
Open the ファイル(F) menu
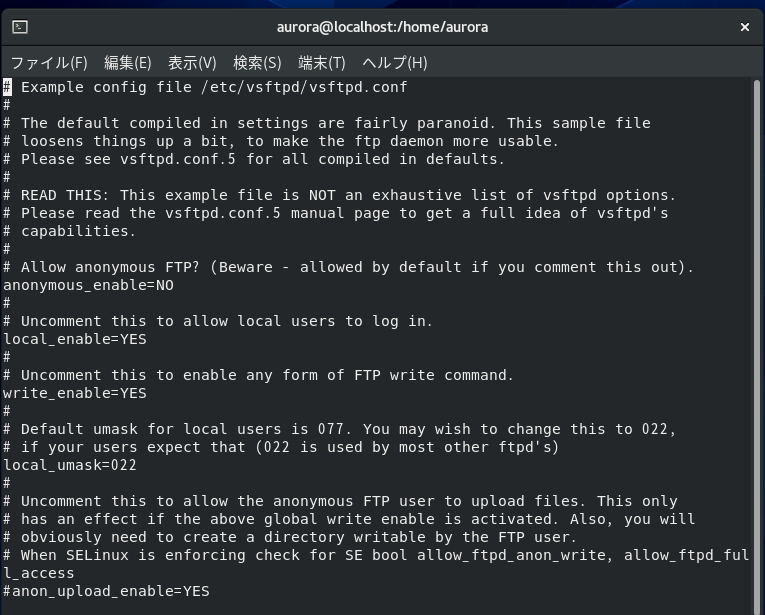49,63
